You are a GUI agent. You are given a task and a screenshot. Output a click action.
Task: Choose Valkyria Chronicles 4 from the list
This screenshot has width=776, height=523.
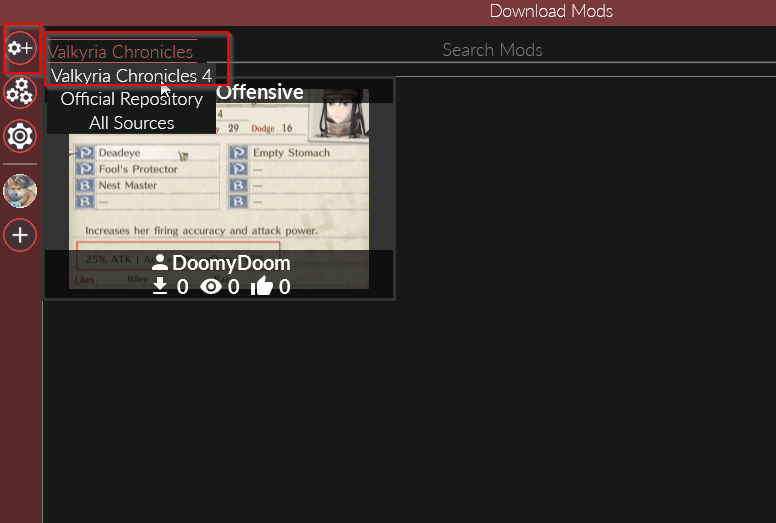[x=132, y=76]
